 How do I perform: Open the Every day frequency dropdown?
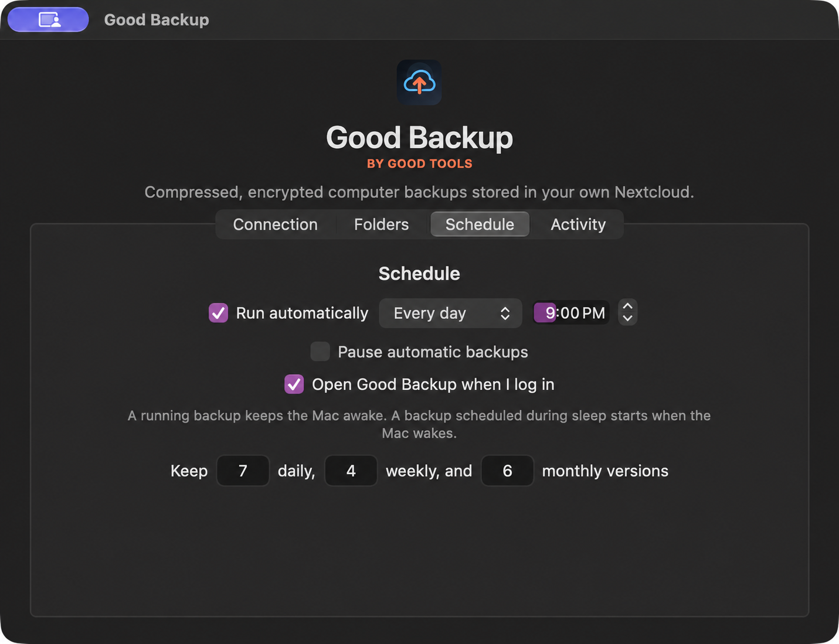pyautogui.click(x=450, y=313)
